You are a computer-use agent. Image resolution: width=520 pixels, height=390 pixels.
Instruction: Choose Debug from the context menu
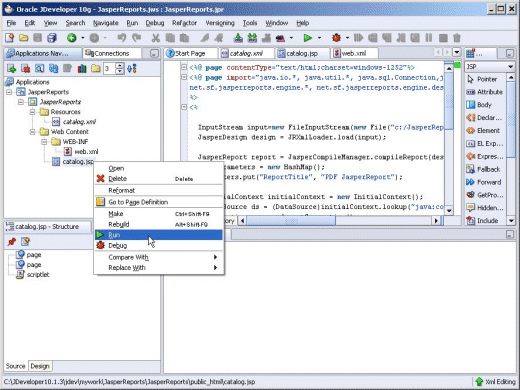[x=159, y=245]
